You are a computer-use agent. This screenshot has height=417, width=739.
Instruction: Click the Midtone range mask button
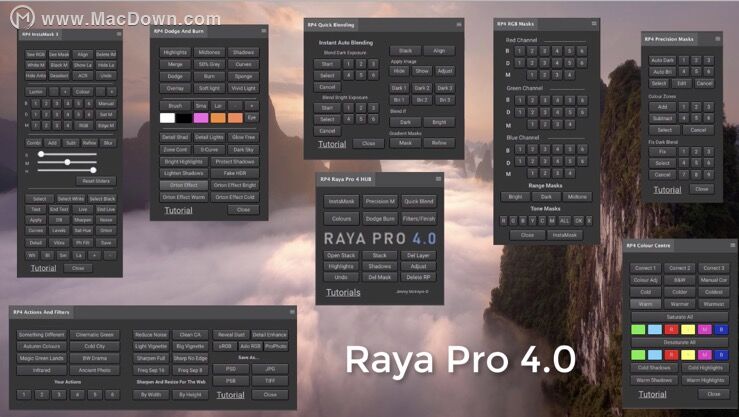click(x=577, y=197)
